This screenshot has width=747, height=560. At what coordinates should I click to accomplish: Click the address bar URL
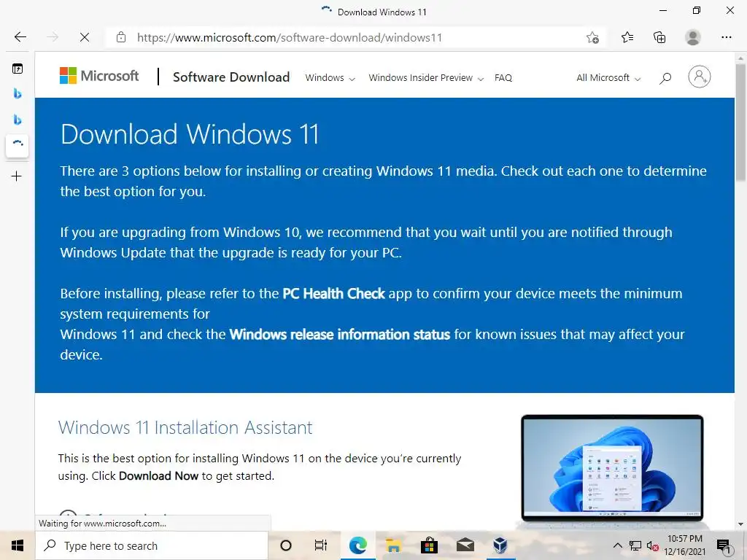click(290, 38)
